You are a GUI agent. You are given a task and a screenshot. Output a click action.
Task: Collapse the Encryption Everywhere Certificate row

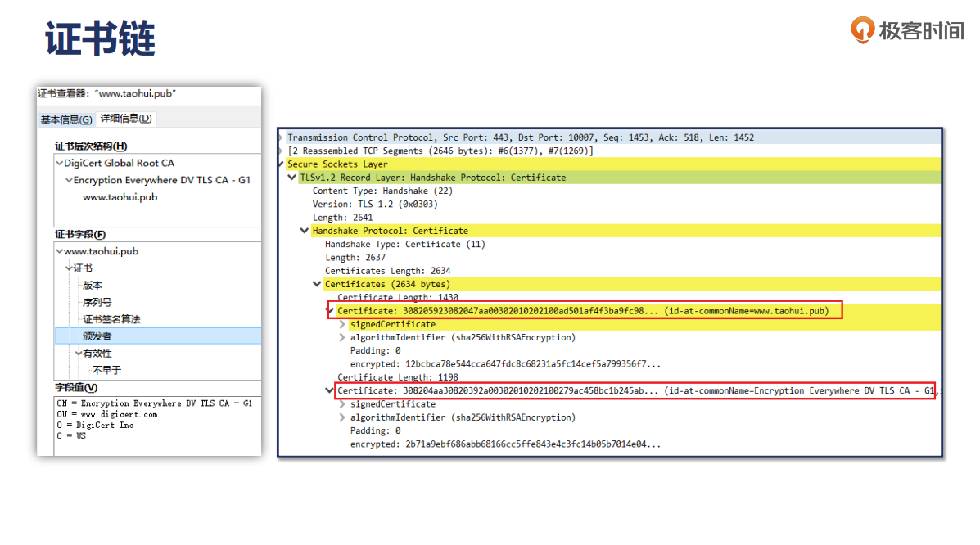tap(329, 390)
